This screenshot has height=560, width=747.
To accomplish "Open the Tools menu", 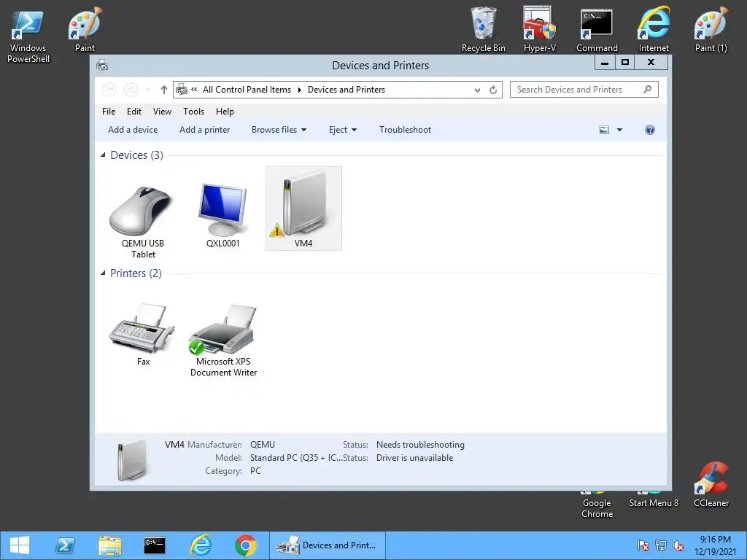I will point(193,112).
